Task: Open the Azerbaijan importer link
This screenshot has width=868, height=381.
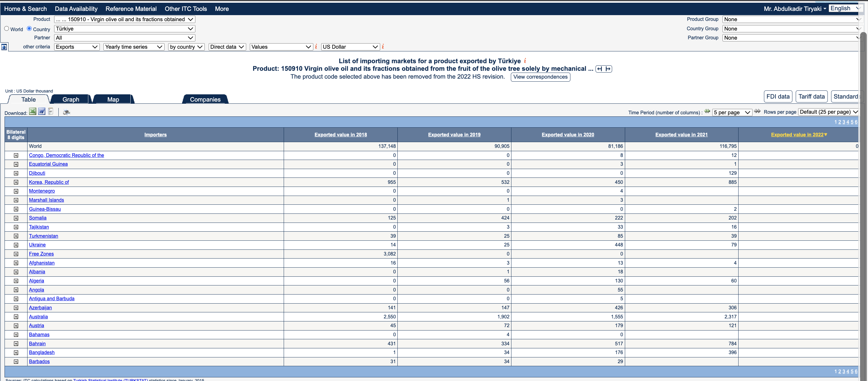Action: (x=41, y=308)
